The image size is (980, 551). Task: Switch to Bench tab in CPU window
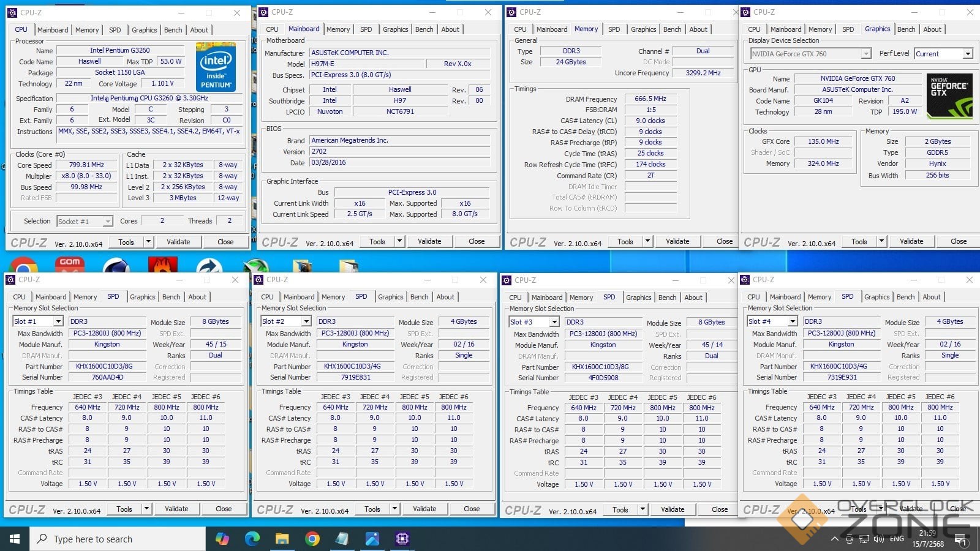[x=173, y=30]
